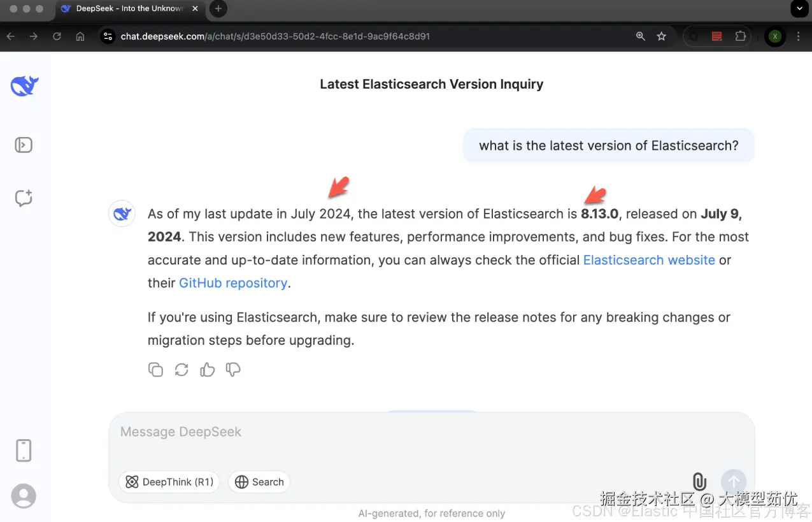Click the dark shield extension icon
This screenshot has width=812, height=522.
click(x=694, y=36)
